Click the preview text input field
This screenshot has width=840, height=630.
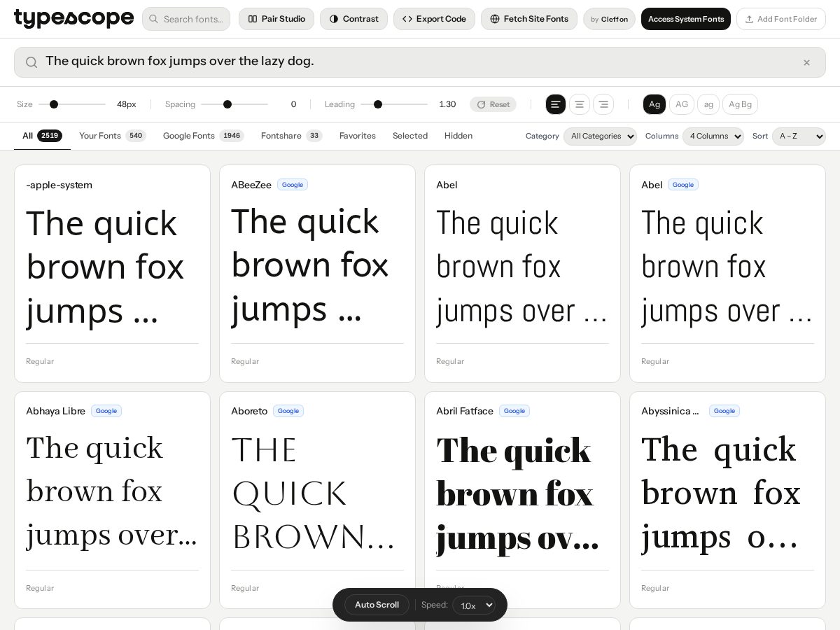click(420, 62)
